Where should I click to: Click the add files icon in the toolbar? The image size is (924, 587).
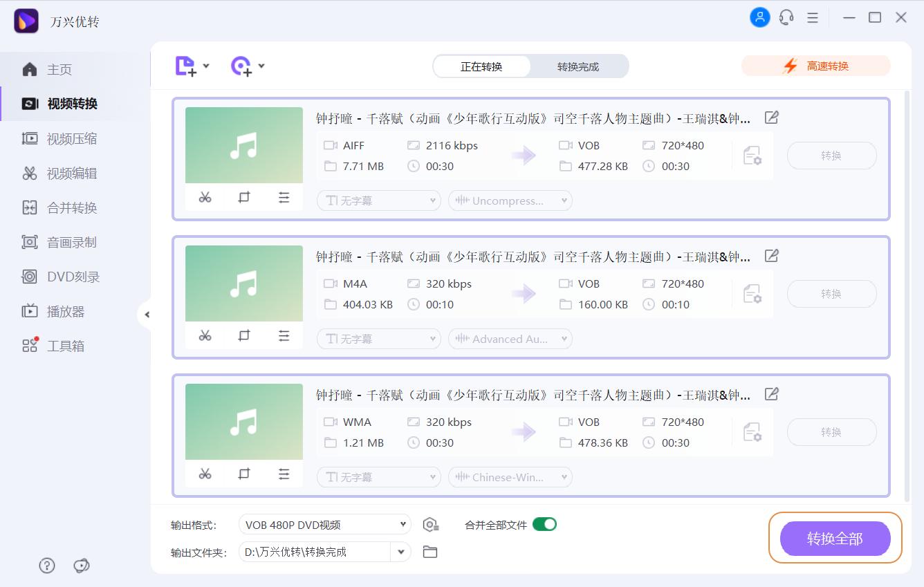187,65
